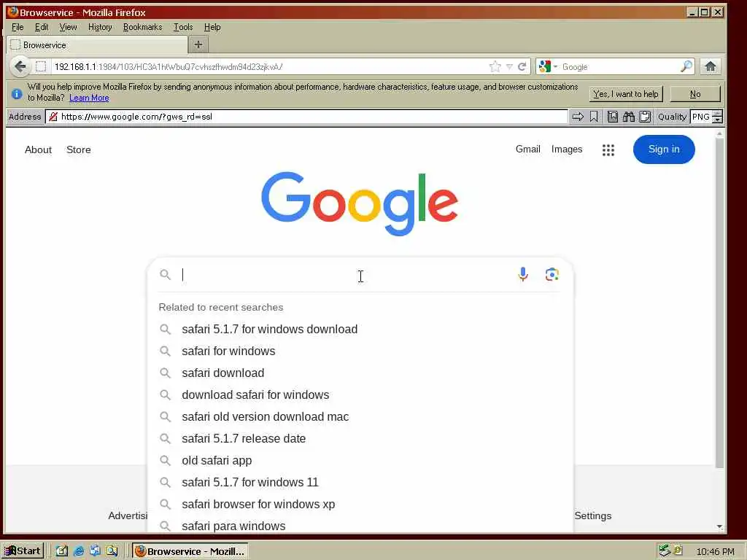This screenshot has height=560, width=747.
Task: Open the Learn More link
Action: [x=89, y=98]
